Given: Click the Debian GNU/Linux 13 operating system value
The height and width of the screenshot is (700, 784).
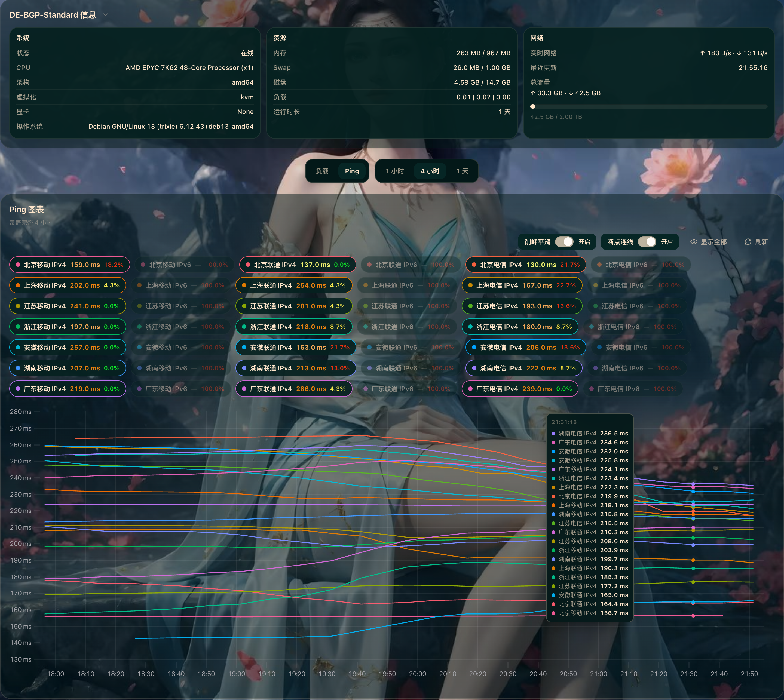Looking at the screenshot, I should pyautogui.click(x=171, y=127).
